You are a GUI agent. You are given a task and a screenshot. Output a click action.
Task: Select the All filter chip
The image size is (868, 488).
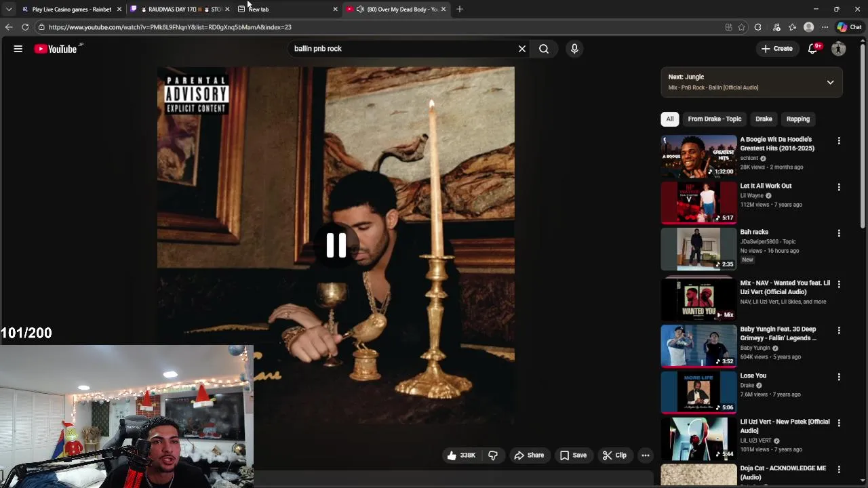coord(670,119)
